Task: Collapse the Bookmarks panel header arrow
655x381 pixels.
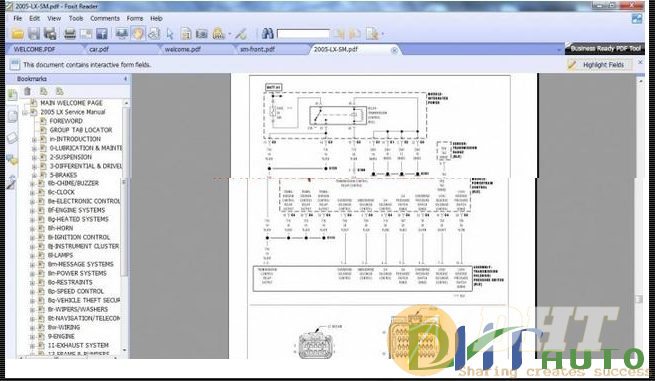Action: click(125, 79)
